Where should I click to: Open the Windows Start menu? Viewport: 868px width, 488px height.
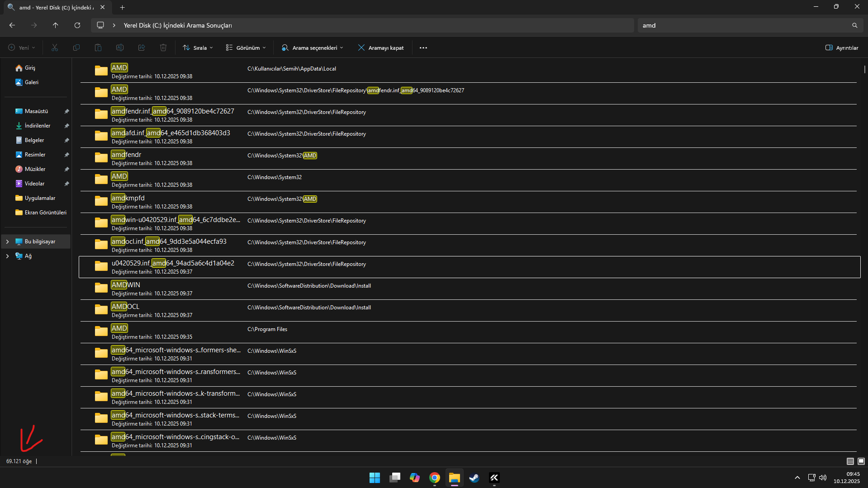tap(375, 478)
